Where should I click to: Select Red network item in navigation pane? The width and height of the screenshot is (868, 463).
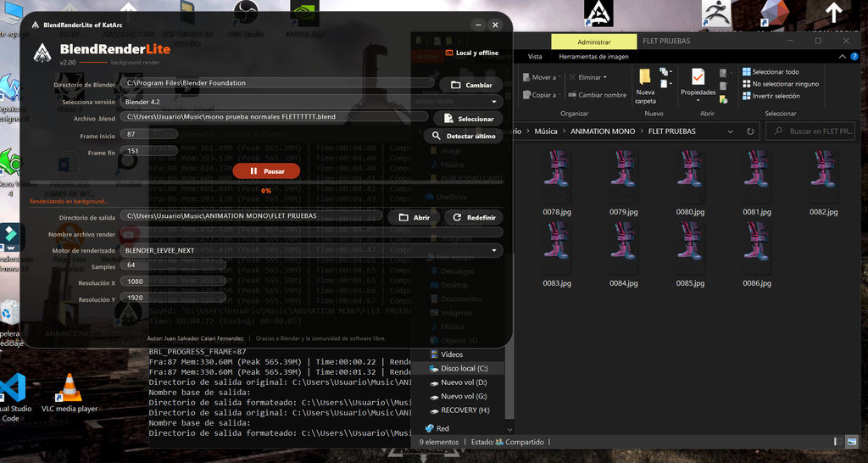[437, 429]
